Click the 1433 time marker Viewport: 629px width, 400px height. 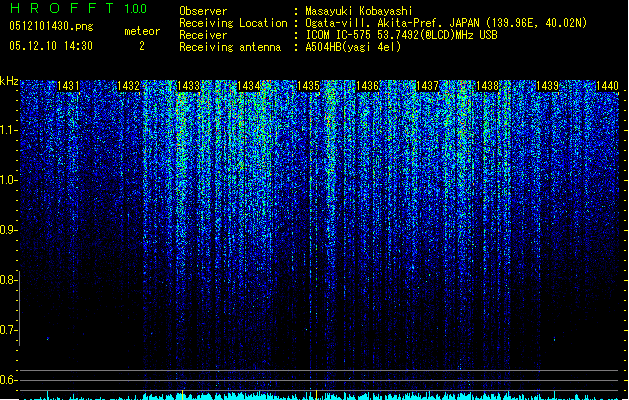coord(189,86)
